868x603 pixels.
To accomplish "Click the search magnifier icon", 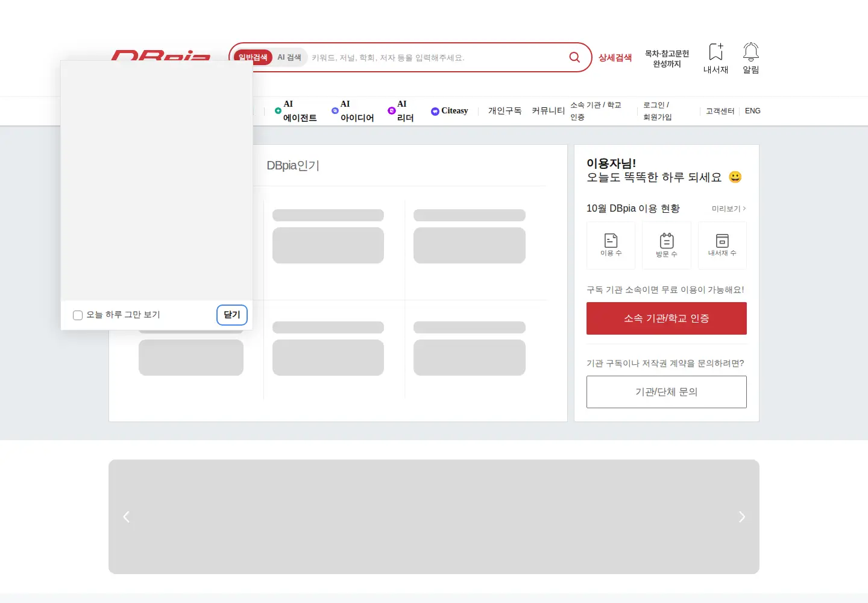I will click(574, 57).
